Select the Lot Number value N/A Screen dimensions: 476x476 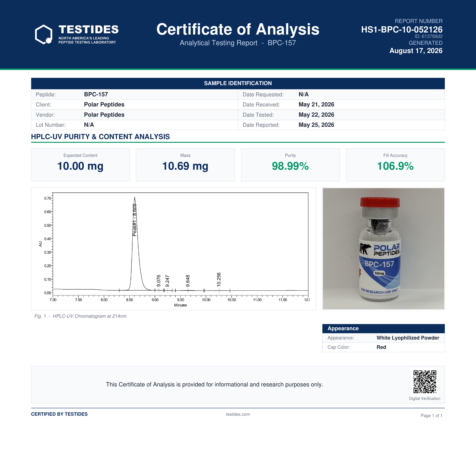[x=89, y=125]
